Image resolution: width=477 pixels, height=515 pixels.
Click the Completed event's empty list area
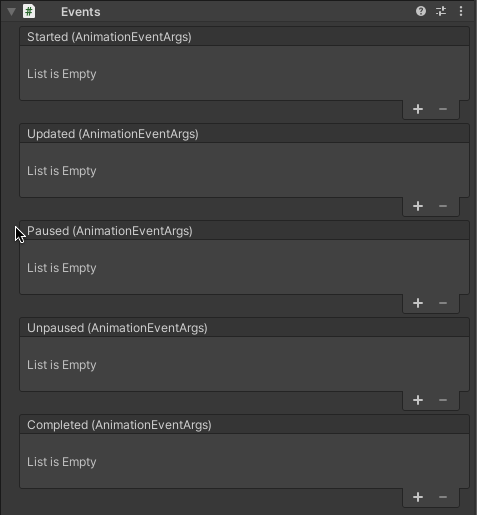244,461
